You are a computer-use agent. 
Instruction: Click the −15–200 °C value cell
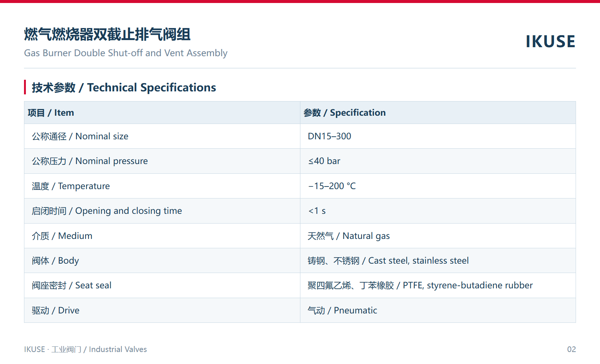point(438,186)
